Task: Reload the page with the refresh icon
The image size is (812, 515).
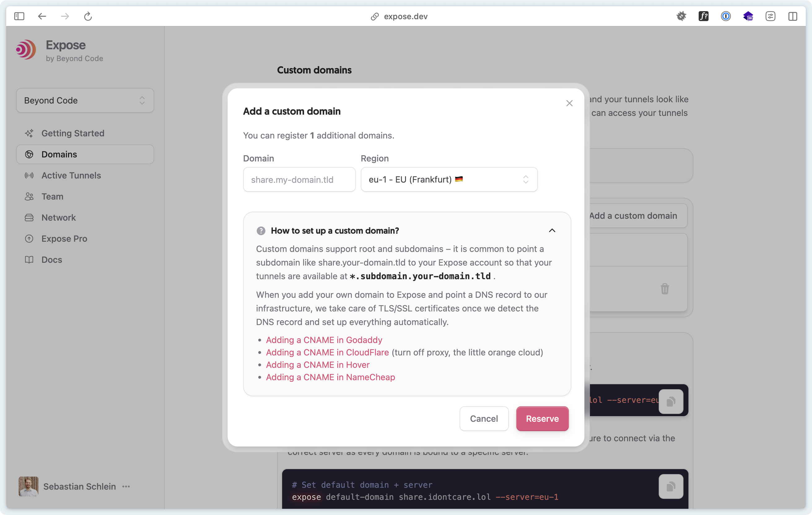Action: click(88, 16)
